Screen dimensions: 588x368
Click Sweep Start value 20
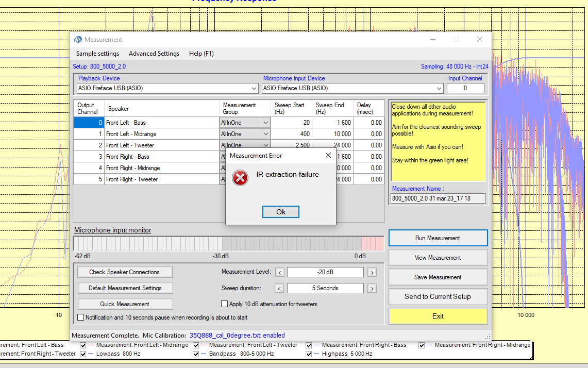click(x=291, y=123)
